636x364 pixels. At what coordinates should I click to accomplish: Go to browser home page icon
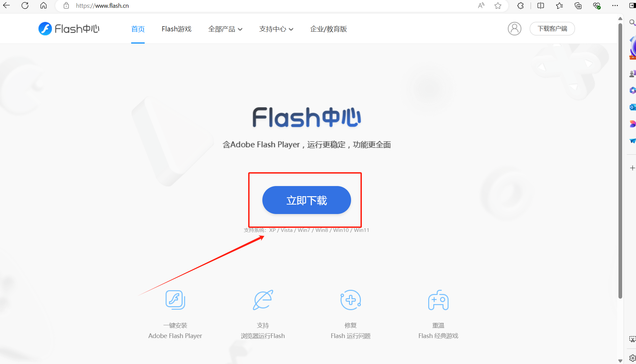coord(44,6)
